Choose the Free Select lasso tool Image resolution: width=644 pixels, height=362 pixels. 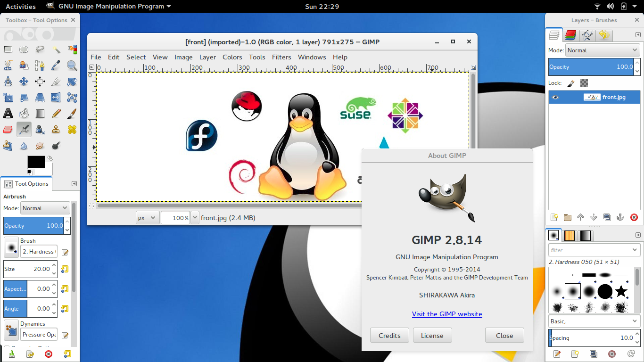[x=40, y=49]
